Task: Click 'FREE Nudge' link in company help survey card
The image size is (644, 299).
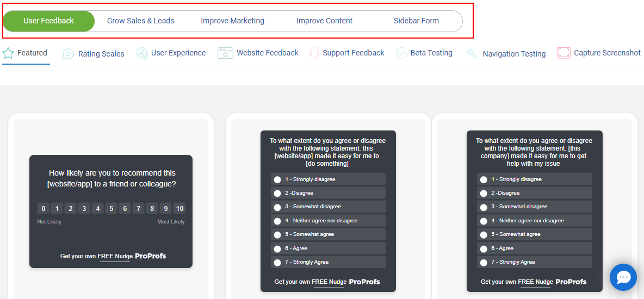Action: 536,282
